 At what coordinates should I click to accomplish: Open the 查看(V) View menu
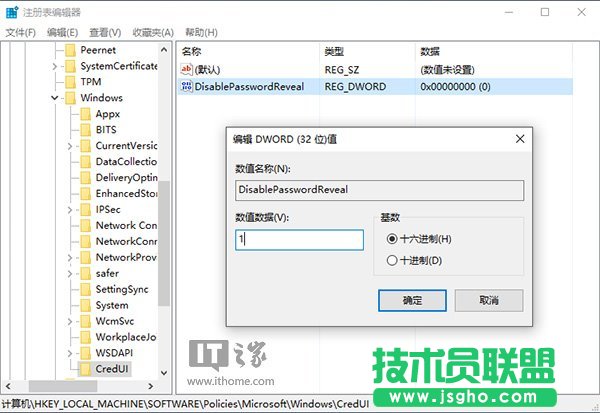[x=105, y=33]
